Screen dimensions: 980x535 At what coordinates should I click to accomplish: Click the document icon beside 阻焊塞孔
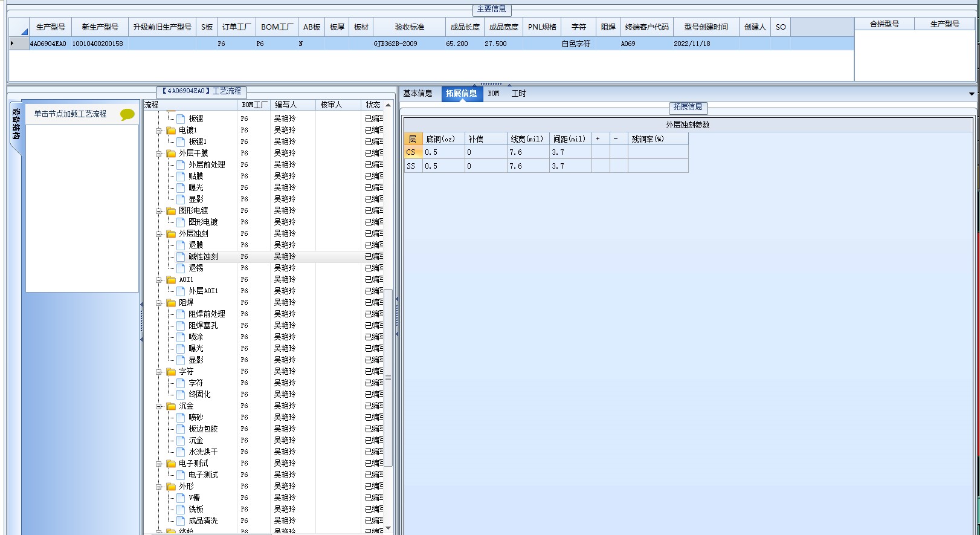point(181,325)
